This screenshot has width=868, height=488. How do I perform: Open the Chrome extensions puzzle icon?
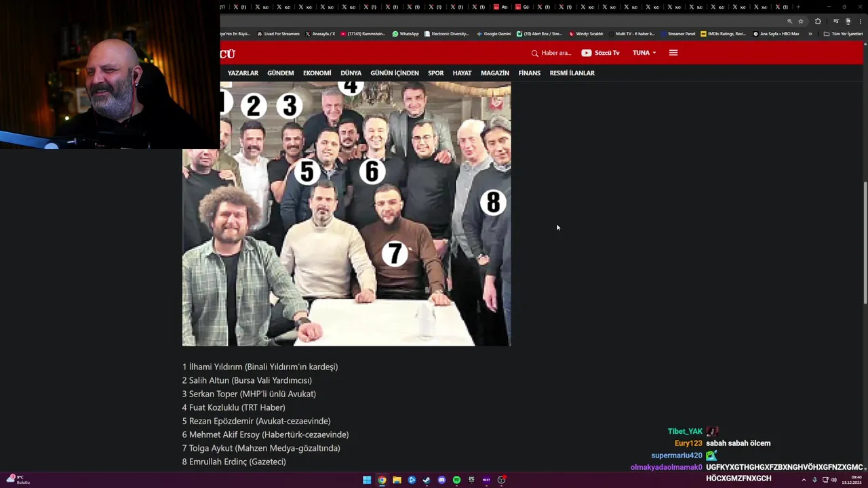pyautogui.click(x=818, y=21)
